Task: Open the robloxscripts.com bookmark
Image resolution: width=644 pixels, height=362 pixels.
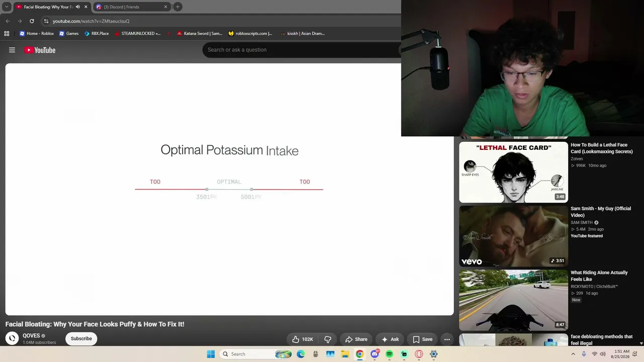Action: point(250,34)
